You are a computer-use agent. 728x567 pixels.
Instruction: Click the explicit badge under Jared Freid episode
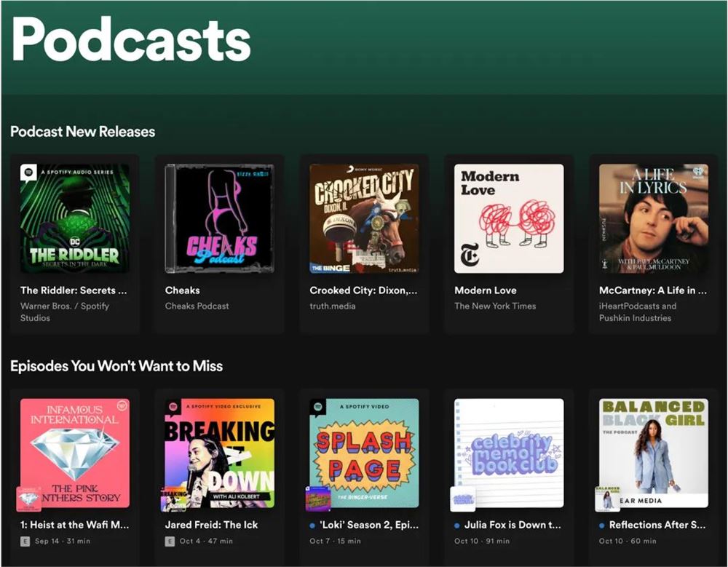pos(170,541)
